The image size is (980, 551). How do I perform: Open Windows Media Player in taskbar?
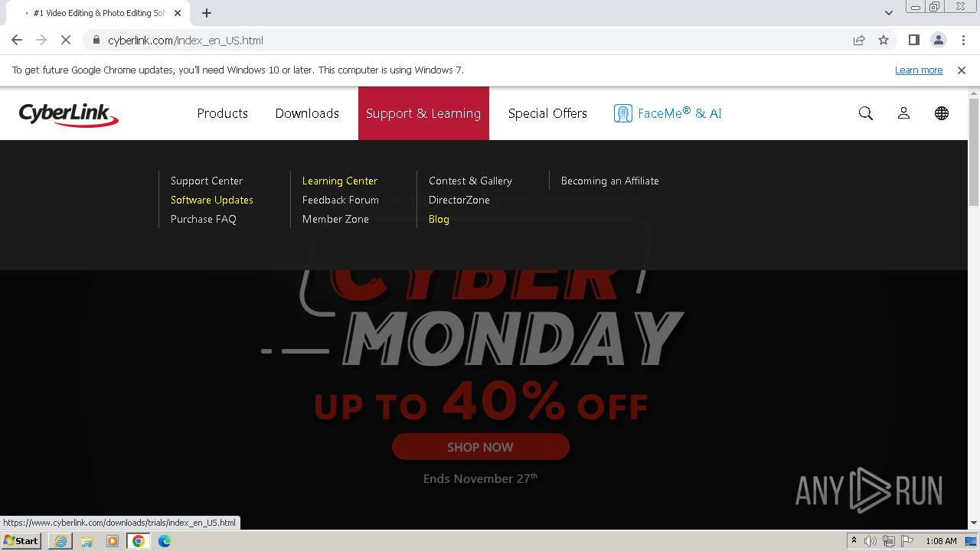pyautogui.click(x=113, y=541)
